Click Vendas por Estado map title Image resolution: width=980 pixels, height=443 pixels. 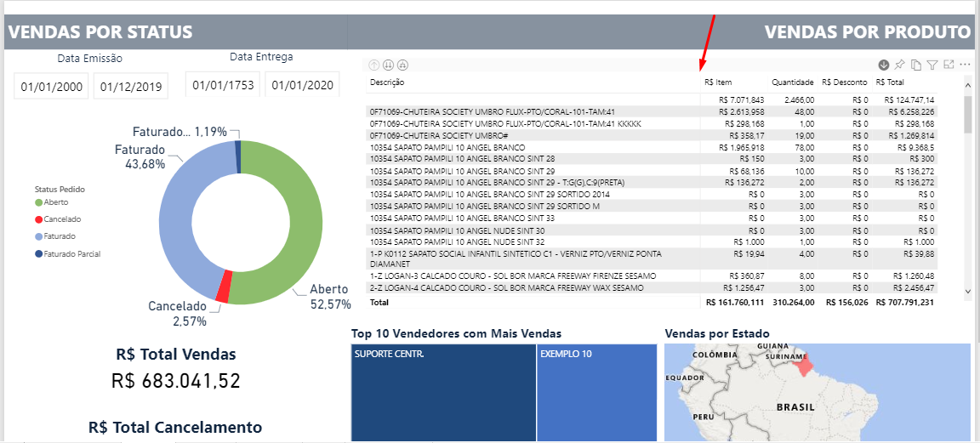coord(717,333)
